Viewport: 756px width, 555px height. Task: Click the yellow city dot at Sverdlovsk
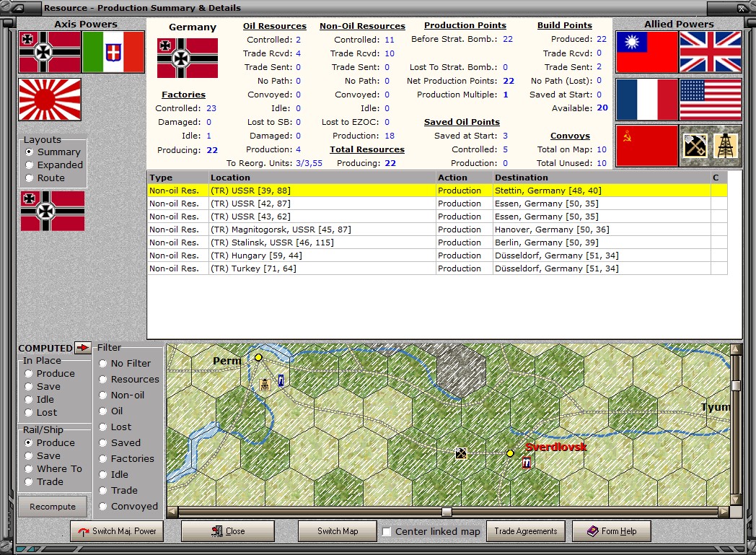click(510, 453)
